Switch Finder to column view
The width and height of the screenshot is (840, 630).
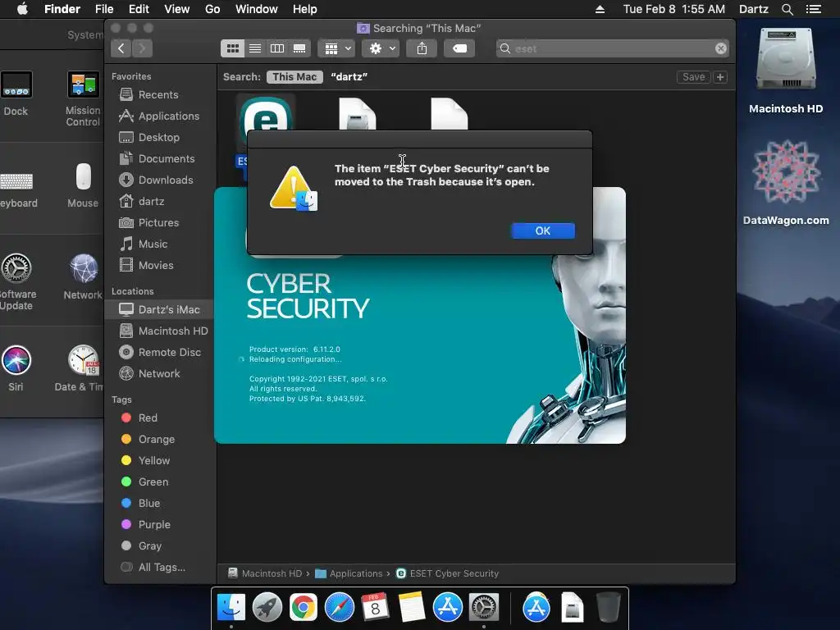pyautogui.click(x=277, y=48)
